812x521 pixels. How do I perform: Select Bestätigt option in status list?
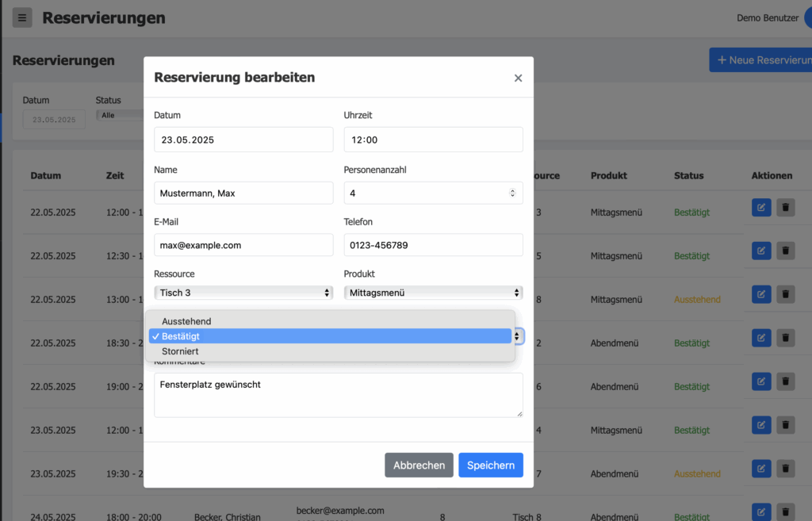[330, 336]
